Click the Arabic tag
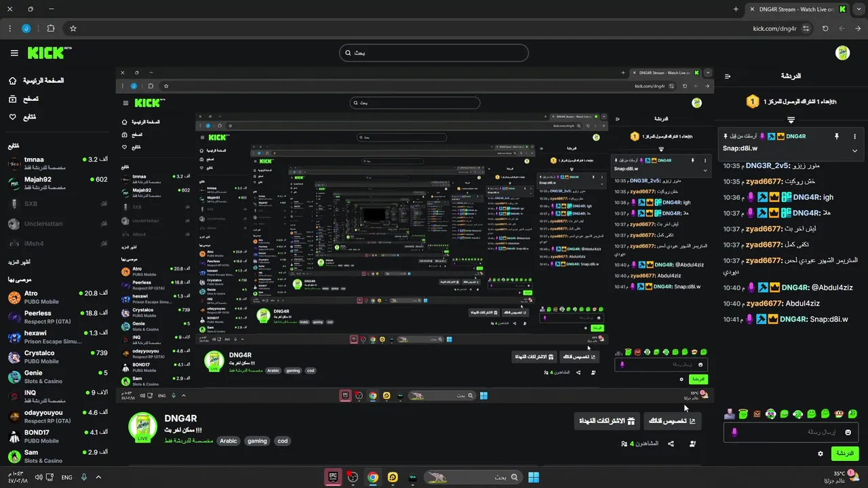Image resolution: width=868 pixels, height=488 pixels. 229,441
